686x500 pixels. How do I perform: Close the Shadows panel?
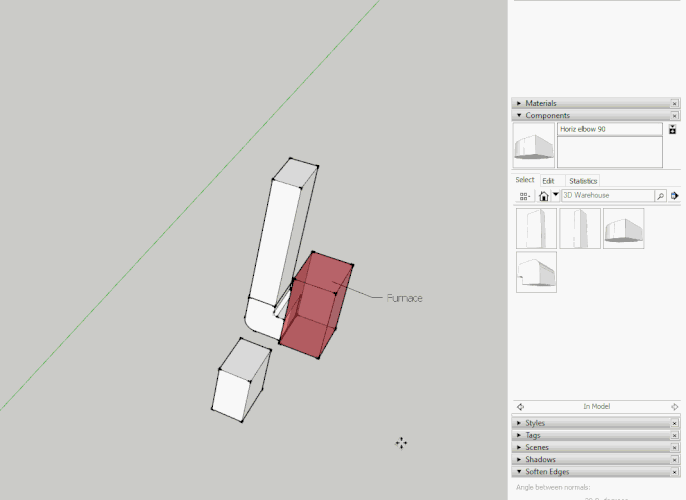tap(674, 460)
